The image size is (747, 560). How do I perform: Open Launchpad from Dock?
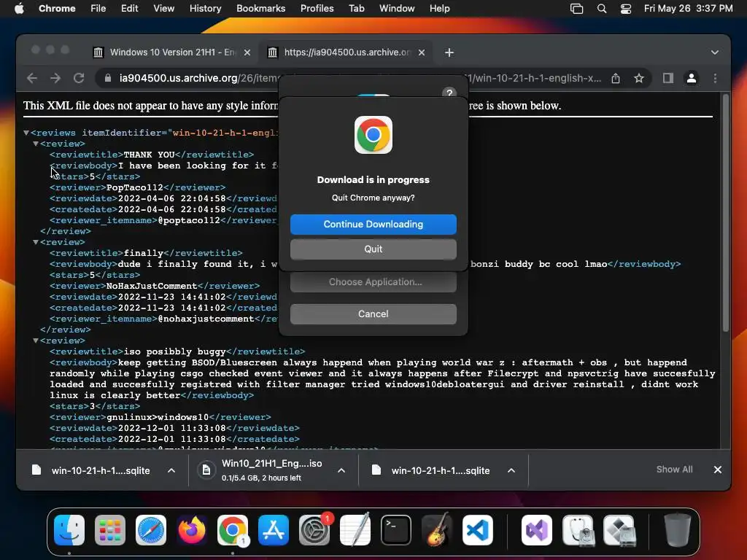coord(110,530)
